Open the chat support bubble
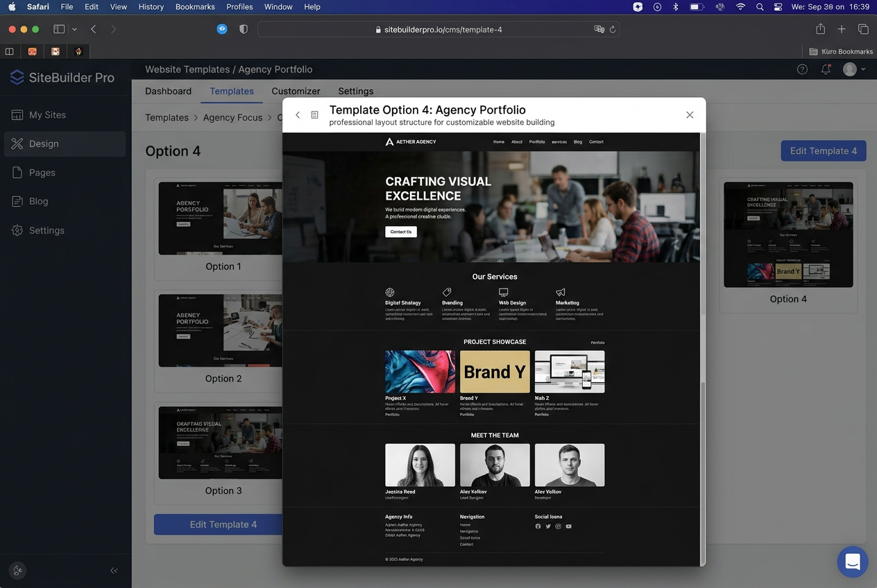This screenshot has width=877, height=588. coord(853,562)
